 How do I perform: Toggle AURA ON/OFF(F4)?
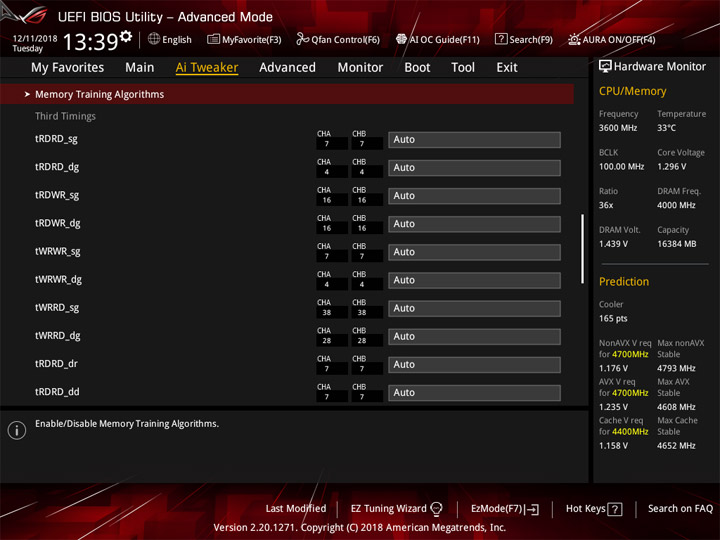pos(612,39)
